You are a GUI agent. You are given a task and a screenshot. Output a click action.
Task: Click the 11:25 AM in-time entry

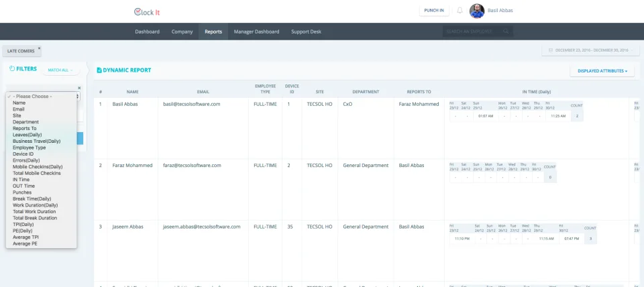[x=558, y=116]
